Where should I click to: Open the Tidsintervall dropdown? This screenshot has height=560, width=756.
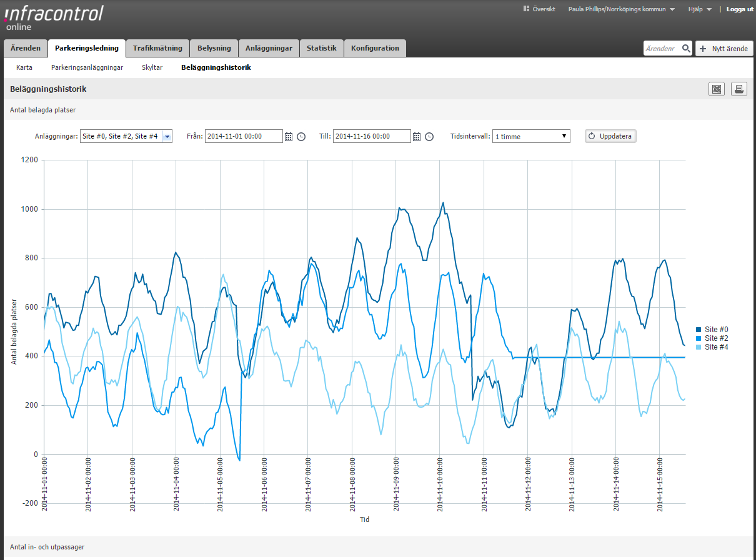pos(531,136)
